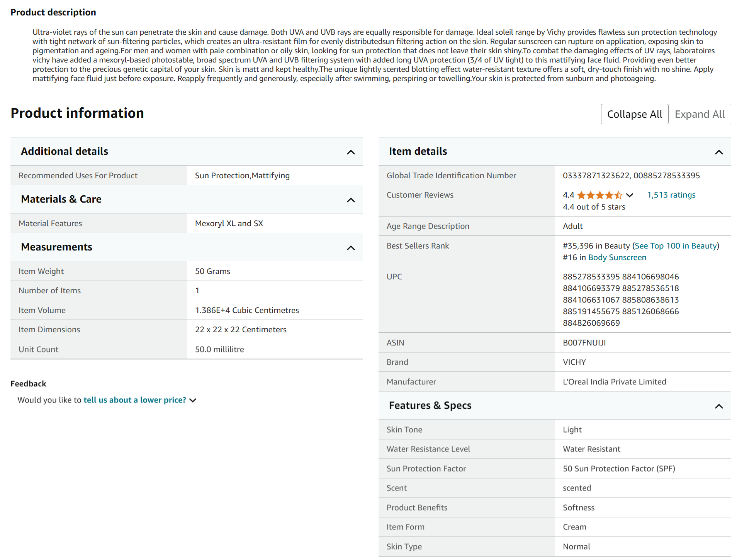This screenshot has height=560, width=737.
Task: Open the Body Sunscreen category link
Action: tap(617, 257)
